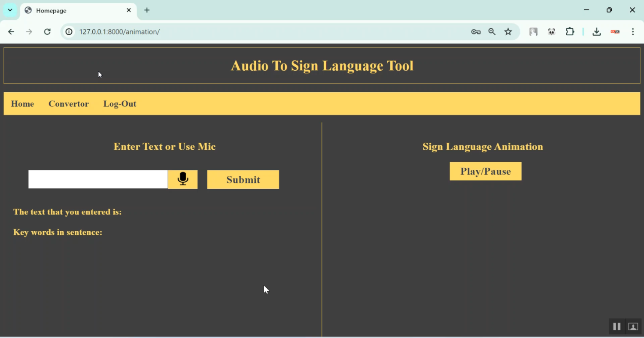Click the panda extension icon
This screenshot has height=338, width=644.
click(552, 32)
